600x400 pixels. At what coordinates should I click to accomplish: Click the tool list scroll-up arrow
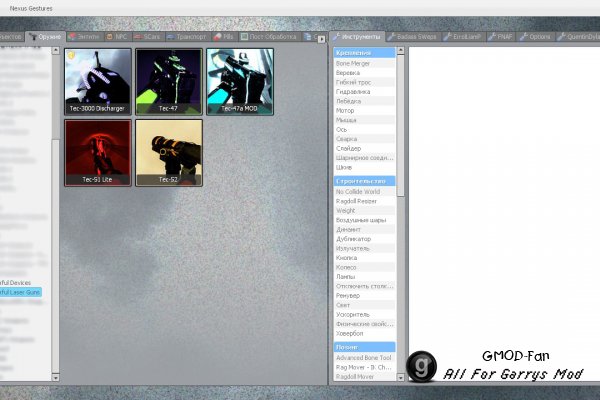tap(401, 50)
